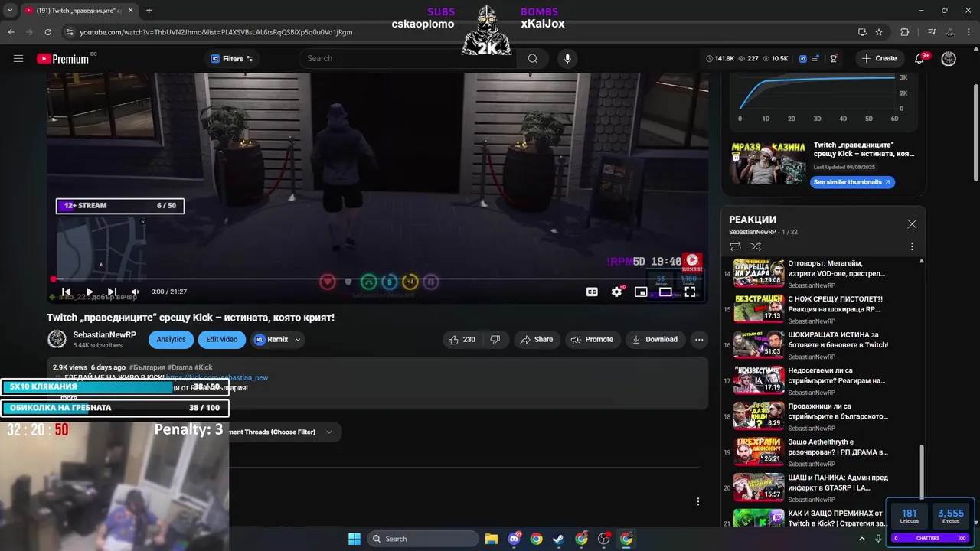The image size is (980, 551).
Task: Enter fullscreen mode
Action: pyautogui.click(x=690, y=292)
